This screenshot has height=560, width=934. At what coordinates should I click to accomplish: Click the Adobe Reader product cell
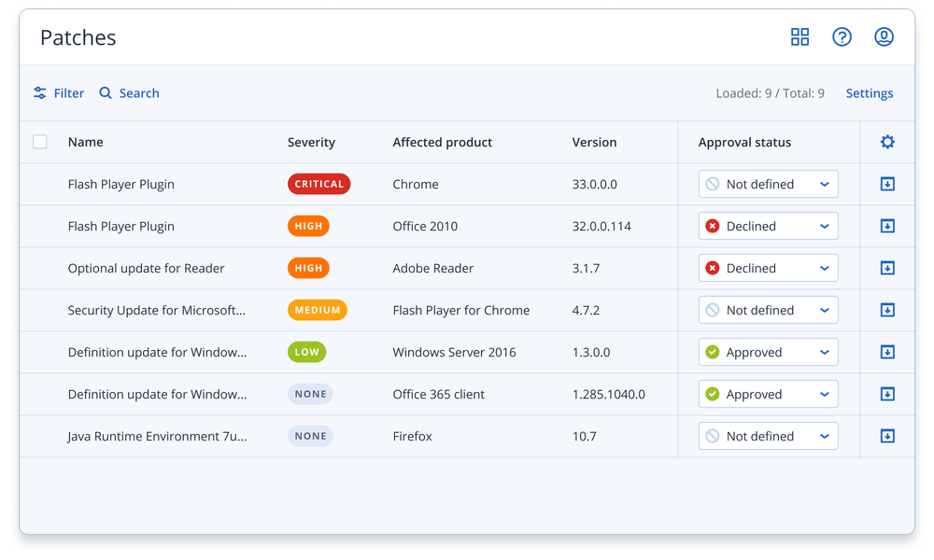pos(433,268)
